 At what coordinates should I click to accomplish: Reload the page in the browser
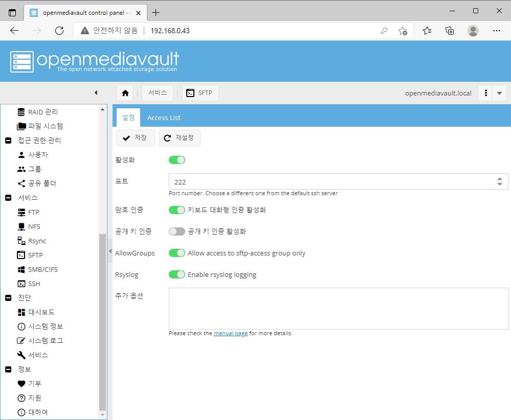click(x=59, y=31)
